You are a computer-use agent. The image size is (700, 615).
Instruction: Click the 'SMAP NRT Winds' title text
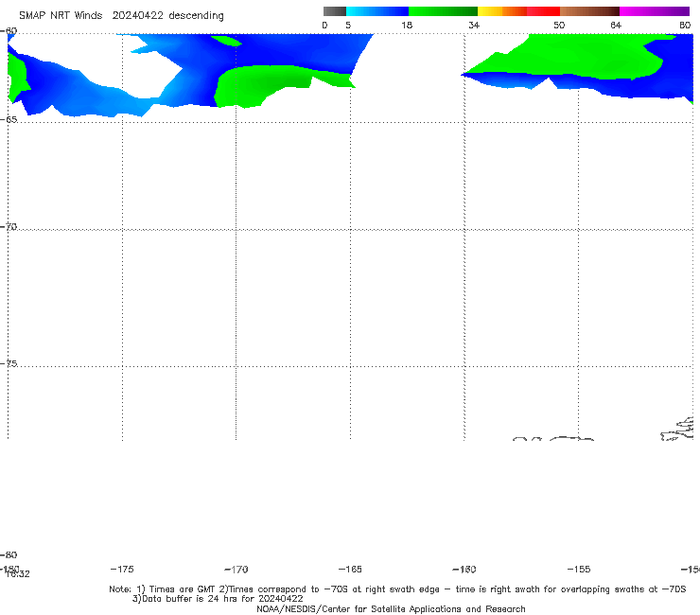click(61, 15)
